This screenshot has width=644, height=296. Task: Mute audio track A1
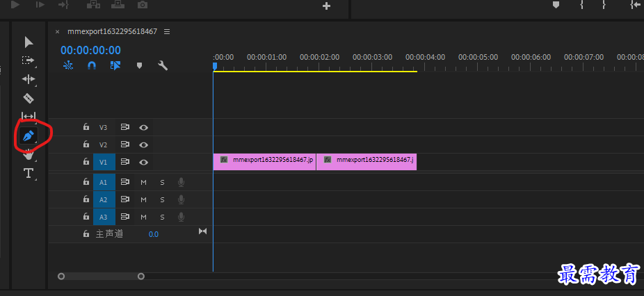coord(143,182)
